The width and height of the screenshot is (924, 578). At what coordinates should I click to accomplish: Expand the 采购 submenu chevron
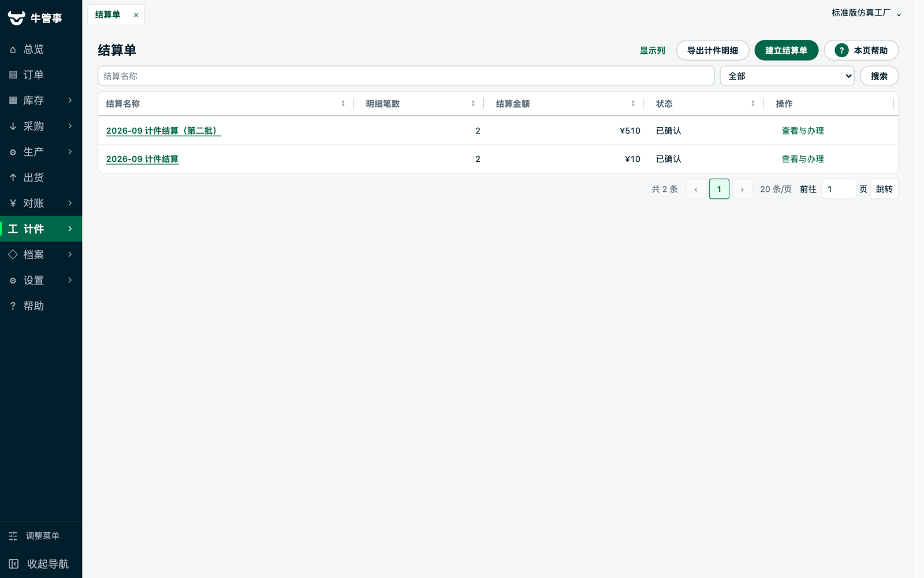(70, 126)
